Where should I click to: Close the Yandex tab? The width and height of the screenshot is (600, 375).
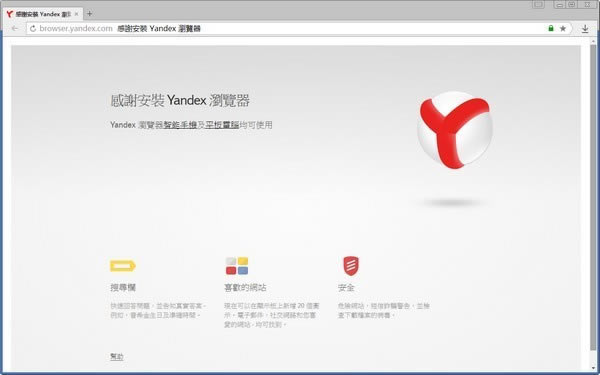point(76,14)
